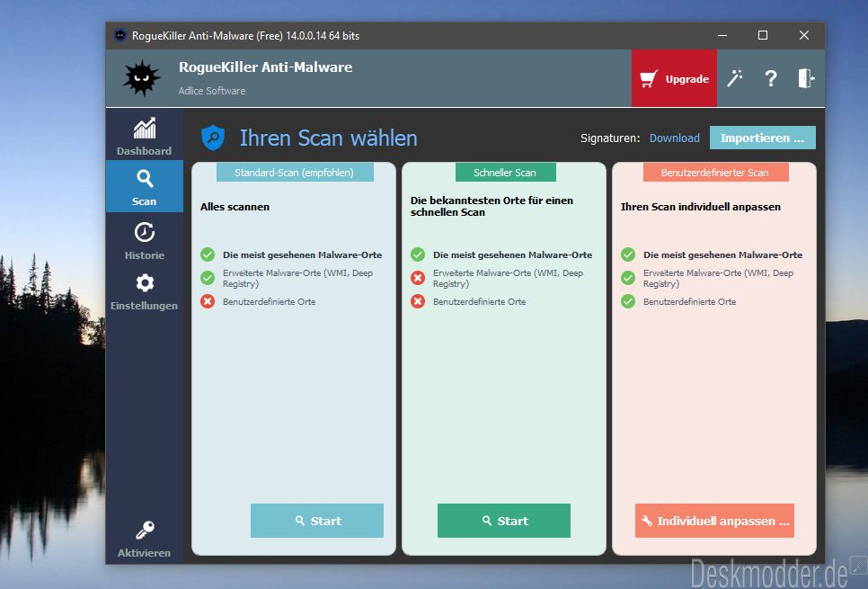This screenshot has width=868, height=589.
Task: Click green check for Benutzerdefinierter Benutzerdefinierte Orte
Action: (628, 301)
